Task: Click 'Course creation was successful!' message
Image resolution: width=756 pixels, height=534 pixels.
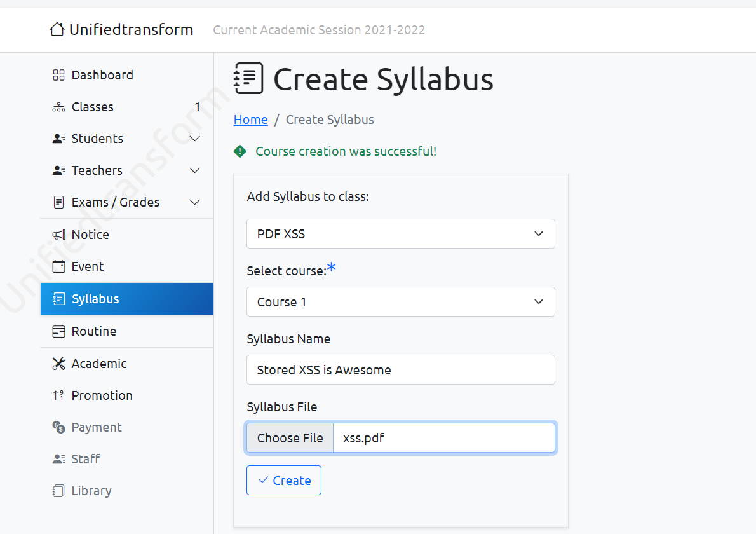Action: [346, 151]
